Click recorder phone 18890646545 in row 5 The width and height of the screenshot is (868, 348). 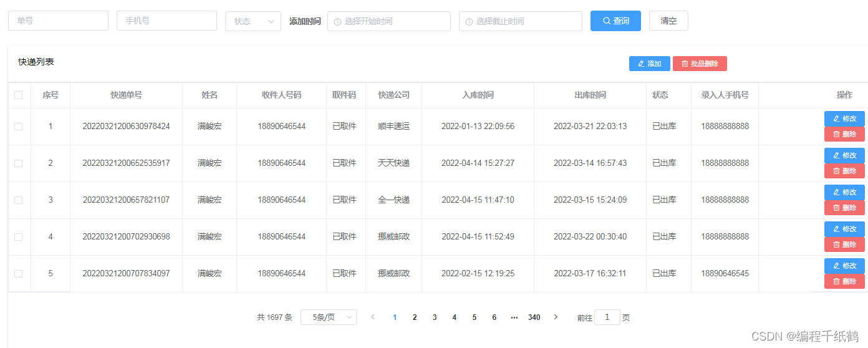point(725,274)
